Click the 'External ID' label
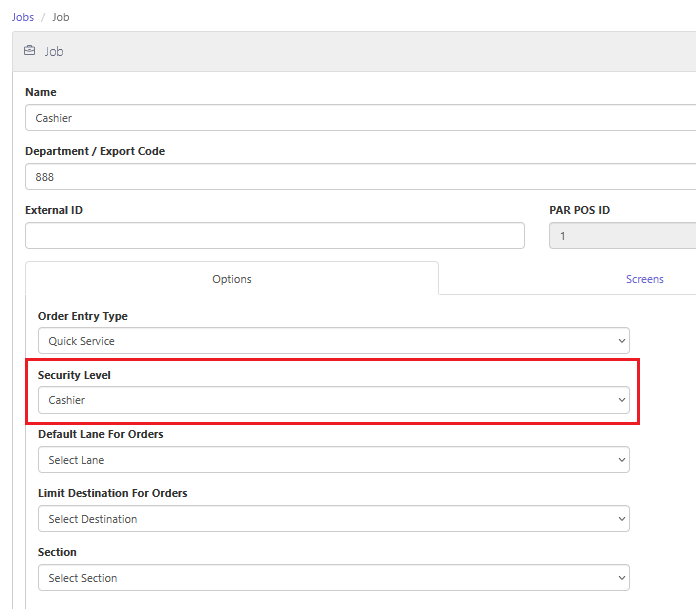The height and width of the screenshot is (609, 696). pos(54,210)
